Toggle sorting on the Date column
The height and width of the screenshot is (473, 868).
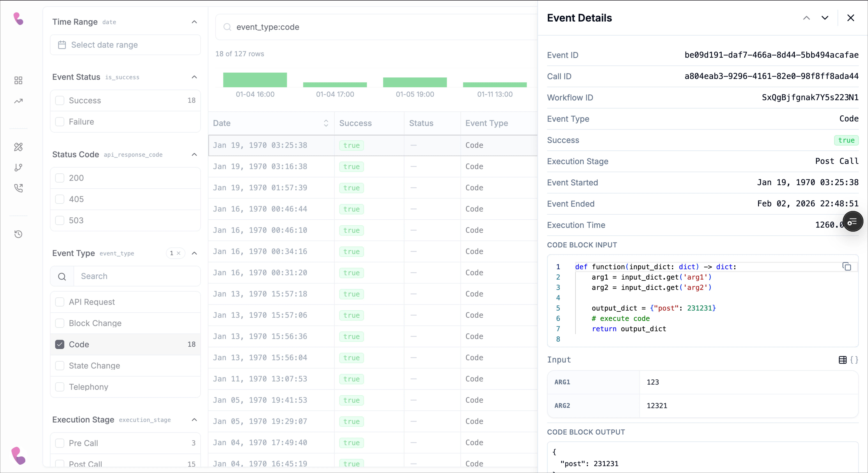pos(325,123)
